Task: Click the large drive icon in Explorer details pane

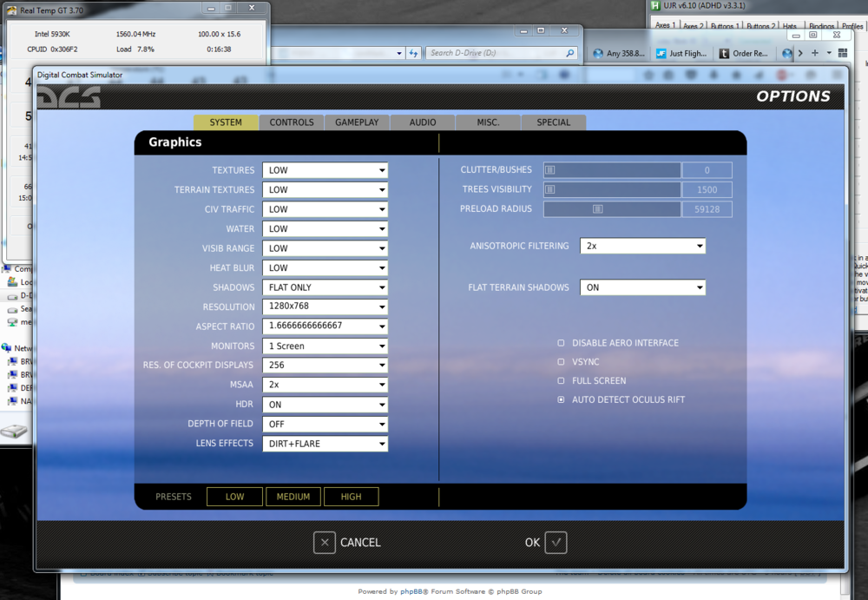Action: tap(14, 431)
